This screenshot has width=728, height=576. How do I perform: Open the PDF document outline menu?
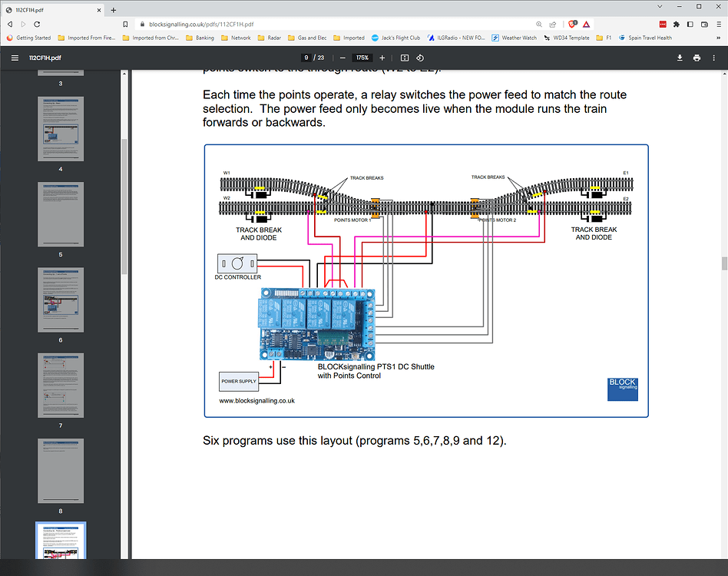tap(15, 57)
